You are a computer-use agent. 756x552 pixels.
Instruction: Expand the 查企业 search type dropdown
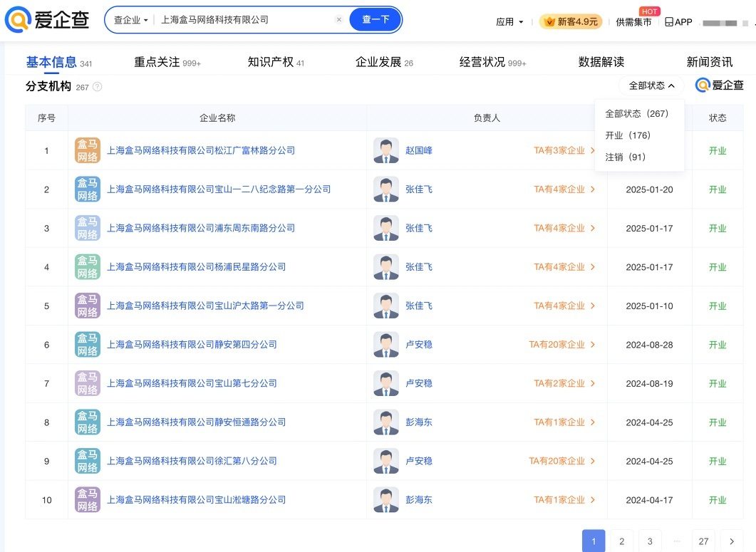(x=131, y=20)
